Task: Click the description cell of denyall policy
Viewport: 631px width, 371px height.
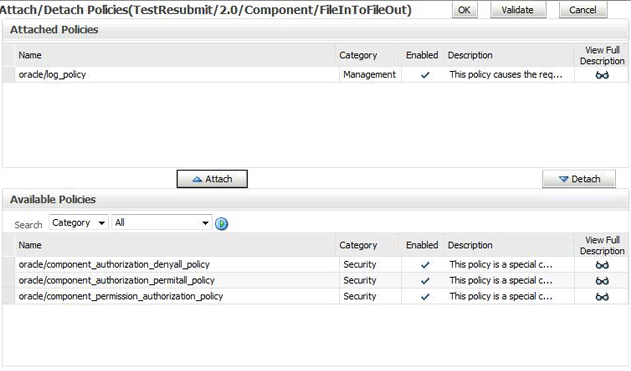Action: pos(509,264)
